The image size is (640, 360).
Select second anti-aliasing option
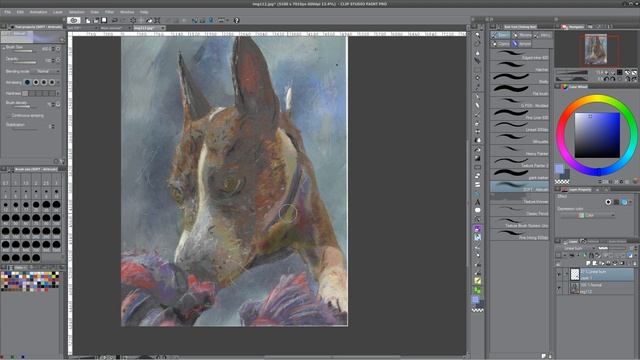coord(36,82)
